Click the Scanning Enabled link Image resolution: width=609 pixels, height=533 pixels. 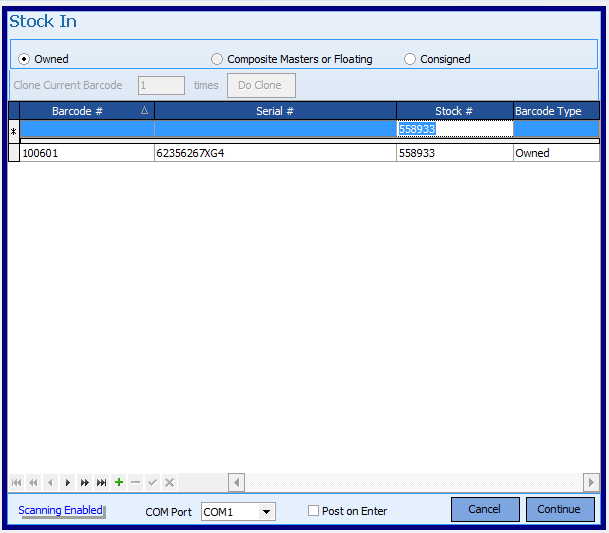click(60, 510)
